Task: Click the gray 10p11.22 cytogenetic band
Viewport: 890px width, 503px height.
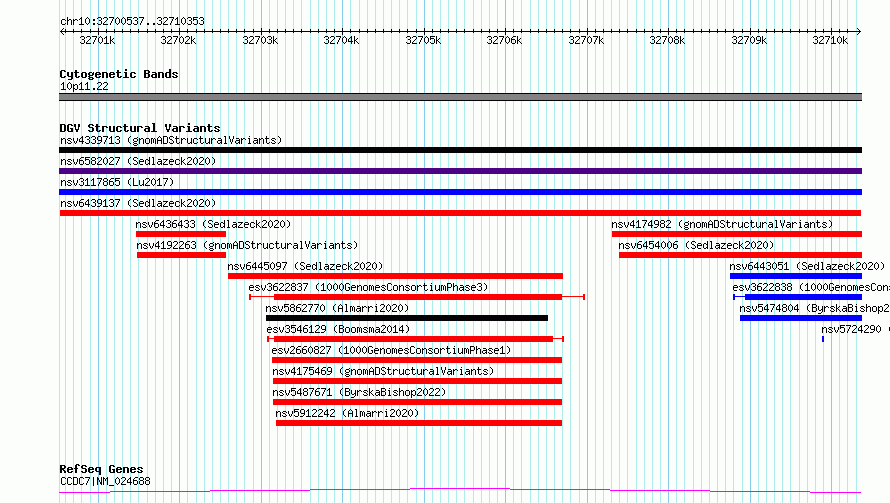Action: pos(460,97)
